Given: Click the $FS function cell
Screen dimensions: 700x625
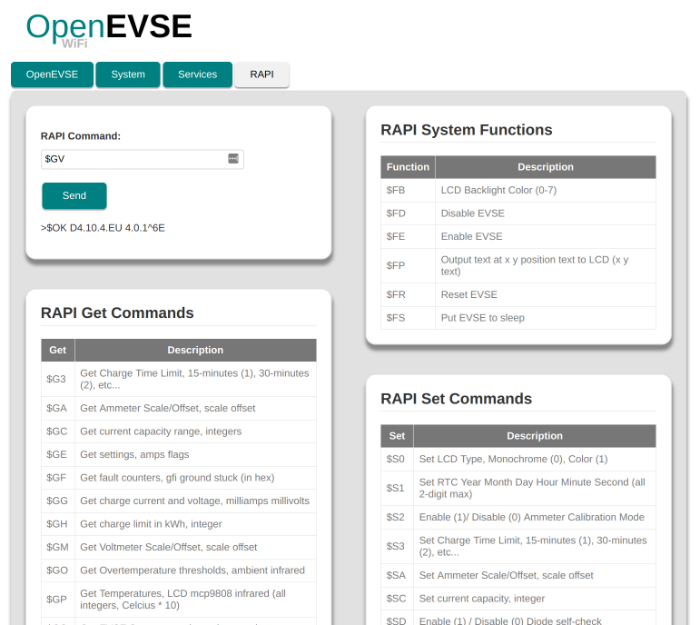Looking at the screenshot, I should [x=408, y=318].
